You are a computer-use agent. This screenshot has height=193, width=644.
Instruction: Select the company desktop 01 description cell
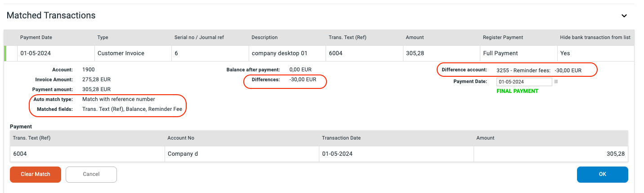pyautogui.click(x=279, y=53)
